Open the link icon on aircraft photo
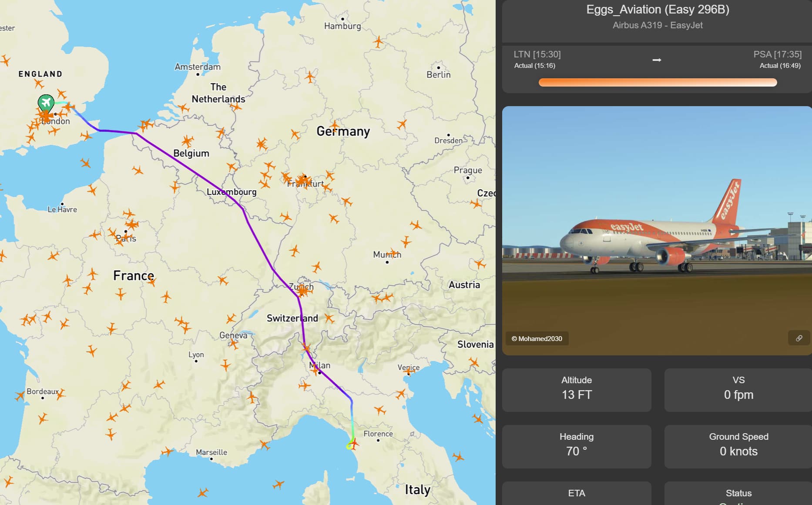This screenshot has width=812, height=505. (799, 338)
